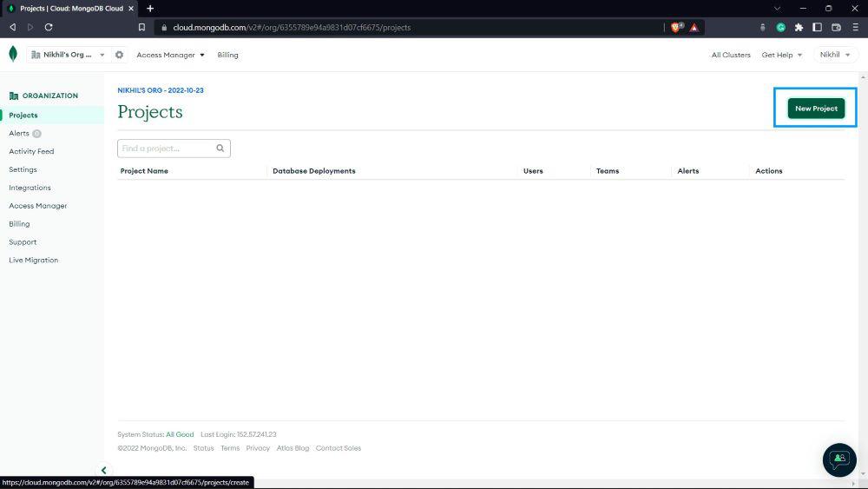The height and width of the screenshot is (489, 868).
Task: Click the Brave Rewards triangle icon
Action: coord(694,27)
